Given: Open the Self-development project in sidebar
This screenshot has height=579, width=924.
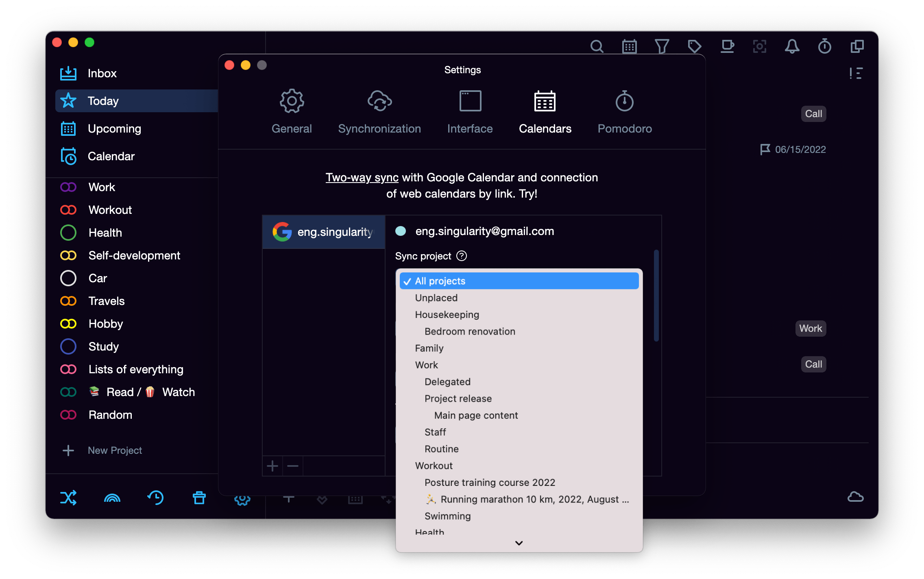Looking at the screenshot, I should pos(136,255).
